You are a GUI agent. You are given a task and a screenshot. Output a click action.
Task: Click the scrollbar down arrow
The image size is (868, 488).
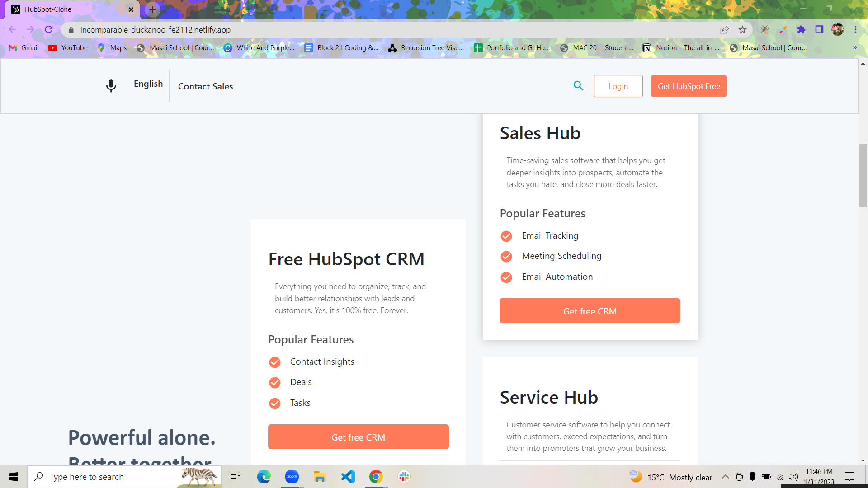coord(863,460)
